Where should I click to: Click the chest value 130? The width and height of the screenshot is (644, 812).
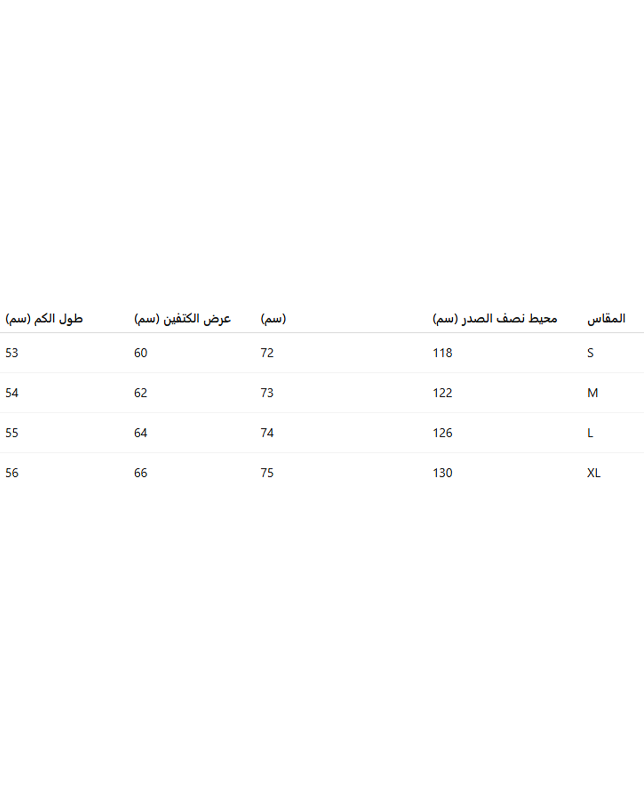(442, 473)
